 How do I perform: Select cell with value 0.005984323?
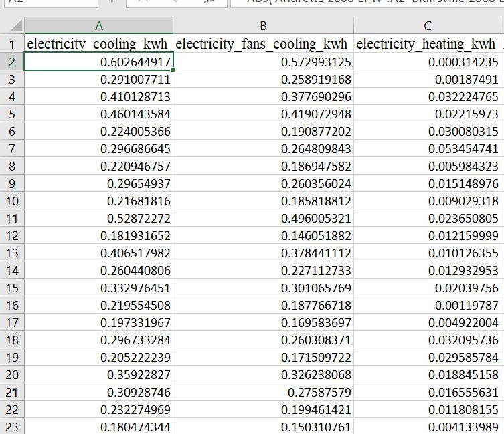(428, 167)
